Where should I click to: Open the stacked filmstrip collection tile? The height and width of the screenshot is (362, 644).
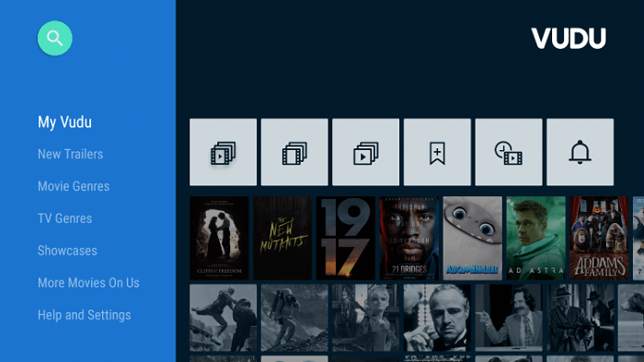(x=294, y=152)
